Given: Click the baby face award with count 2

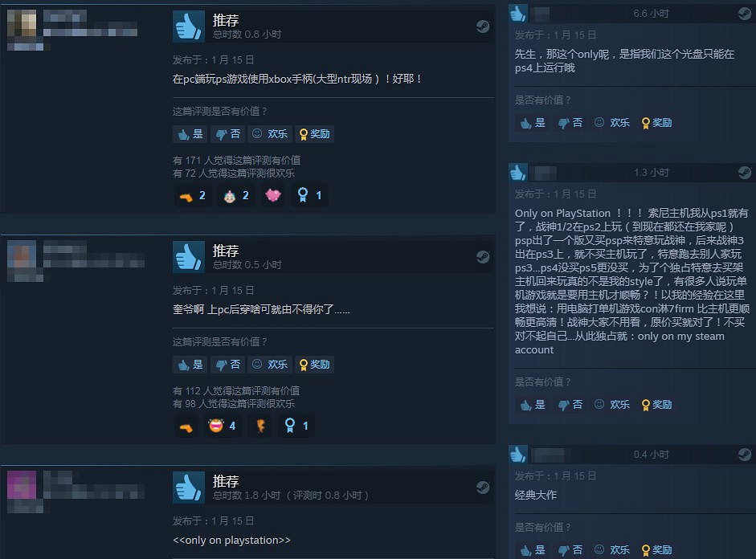Looking at the screenshot, I should click(x=236, y=195).
